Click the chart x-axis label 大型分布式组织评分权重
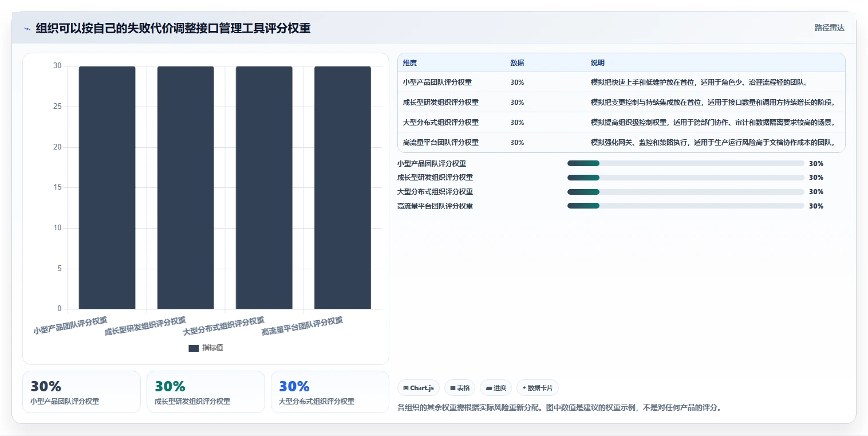The height and width of the screenshot is (436, 868). 224,325
